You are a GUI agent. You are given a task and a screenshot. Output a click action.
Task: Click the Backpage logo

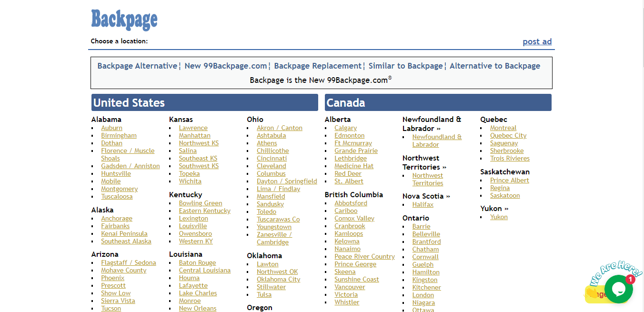coord(124,20)
